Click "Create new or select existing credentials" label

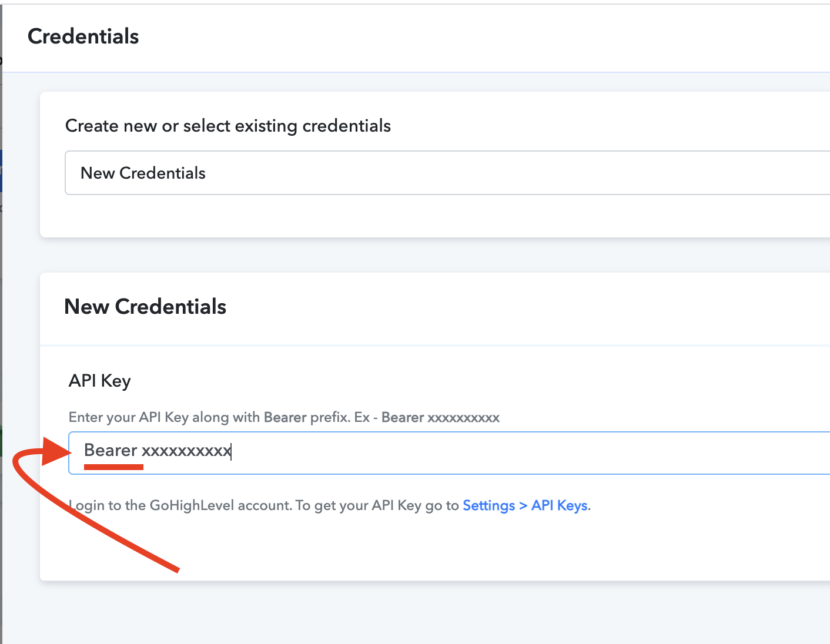point(228,126)
